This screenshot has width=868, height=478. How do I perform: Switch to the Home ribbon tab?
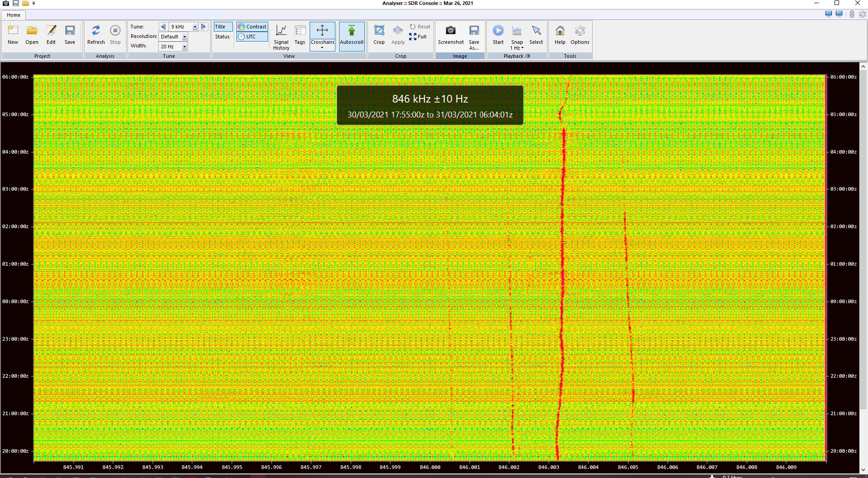[x=14, y=15]
